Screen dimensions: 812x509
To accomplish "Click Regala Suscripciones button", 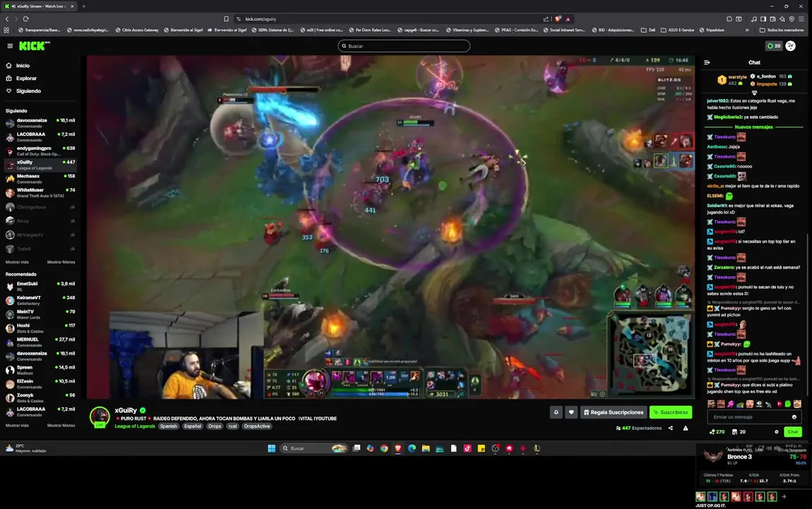I will pos(613,412).
